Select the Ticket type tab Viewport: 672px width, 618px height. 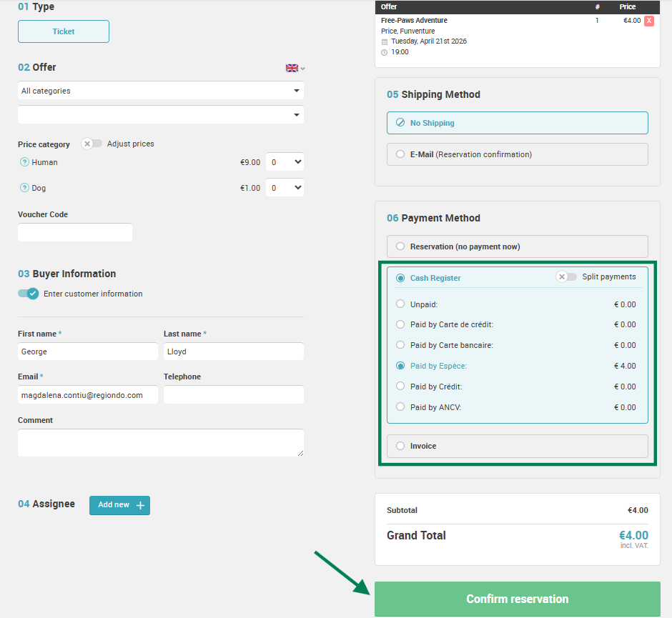point(64,31)
